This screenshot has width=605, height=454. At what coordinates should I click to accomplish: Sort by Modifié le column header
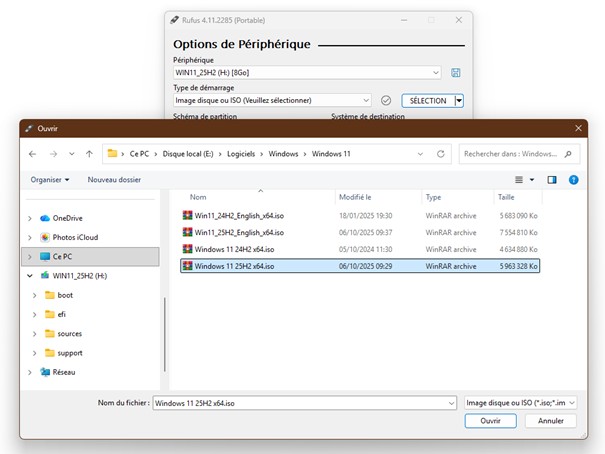pyautogui.click(x=355, y=197)
